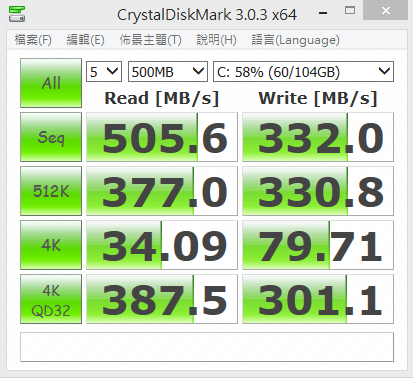Image resolution: width=413 pixels, height=378 pixels.
Task: Start the 4K QD32 benchmark test
Action: pyautogui.click(x=51, y=299)
